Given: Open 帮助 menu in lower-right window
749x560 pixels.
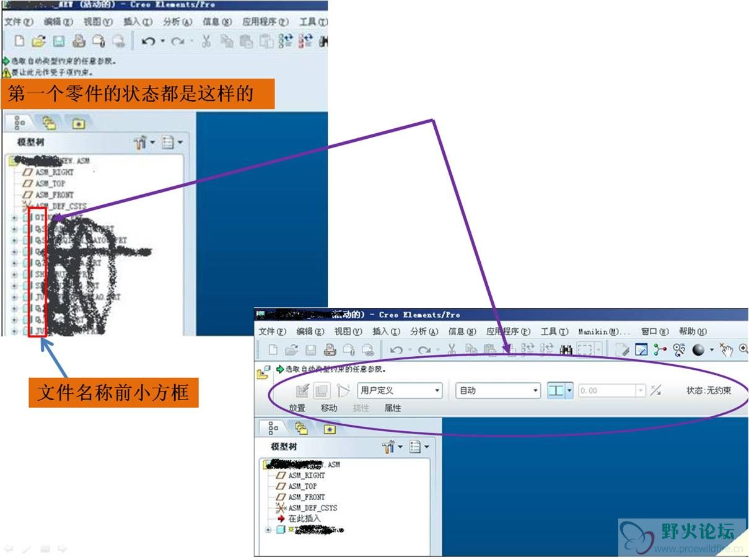Looking at the screenshot, I should [x=693, y=331].
